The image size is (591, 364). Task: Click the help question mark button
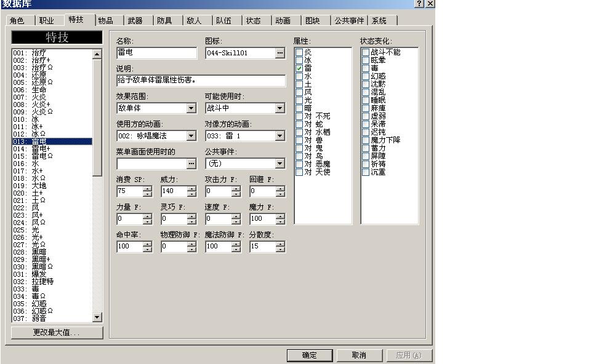pyautogui.click(x=419, y=4)
